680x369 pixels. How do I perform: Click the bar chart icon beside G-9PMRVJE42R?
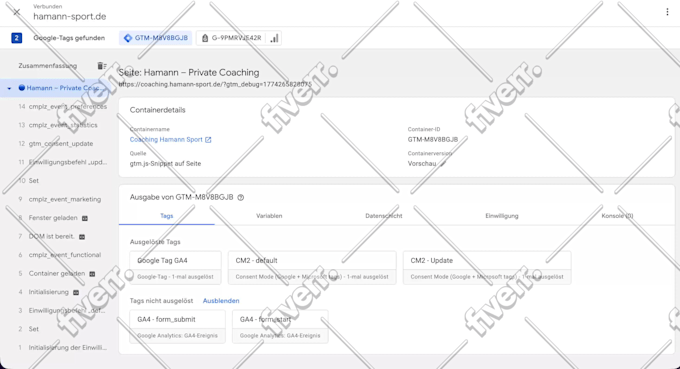pos(274,38)
